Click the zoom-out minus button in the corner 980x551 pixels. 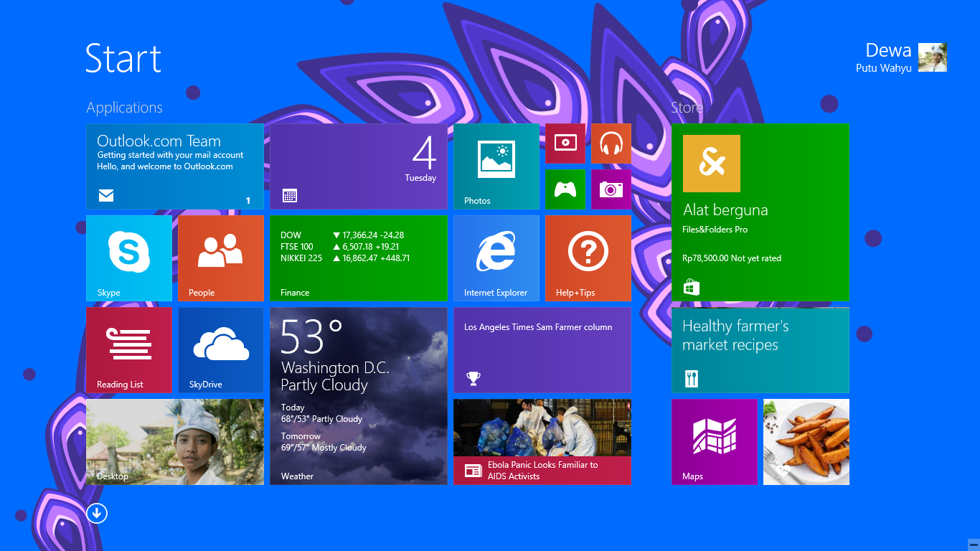coord(973,545)
